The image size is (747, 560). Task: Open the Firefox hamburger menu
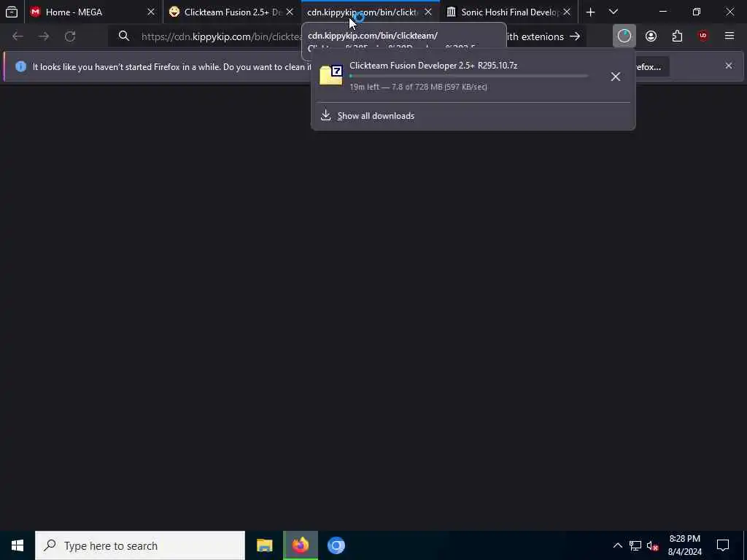[x=729, y=36]
